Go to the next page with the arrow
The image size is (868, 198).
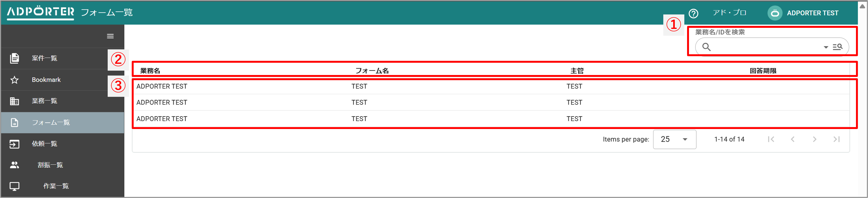[815, 139]
